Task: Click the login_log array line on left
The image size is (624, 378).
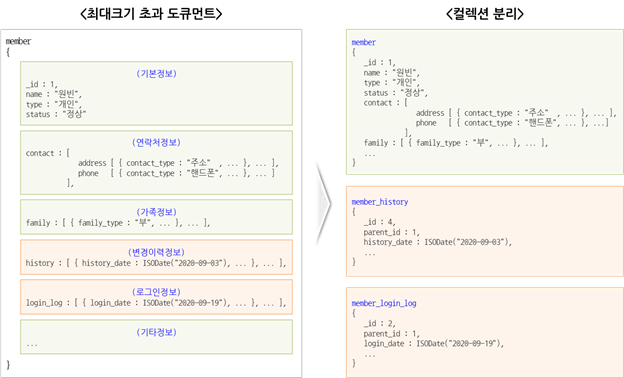Action: click(156, 303)
